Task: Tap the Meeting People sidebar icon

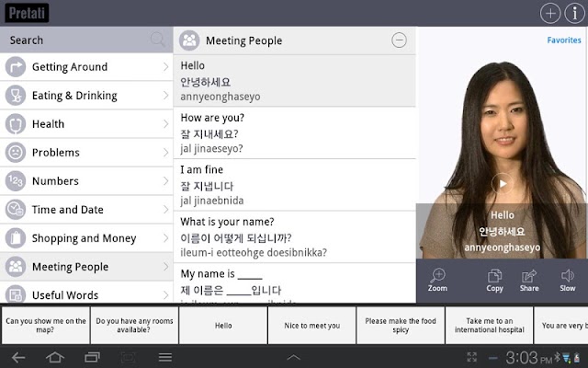Action: (16, 267)
